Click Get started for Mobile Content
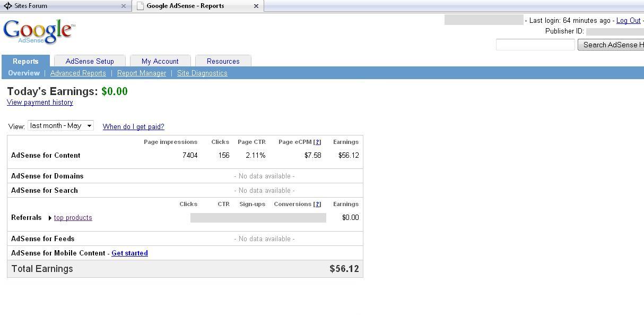644x315 pixels. 129,253
